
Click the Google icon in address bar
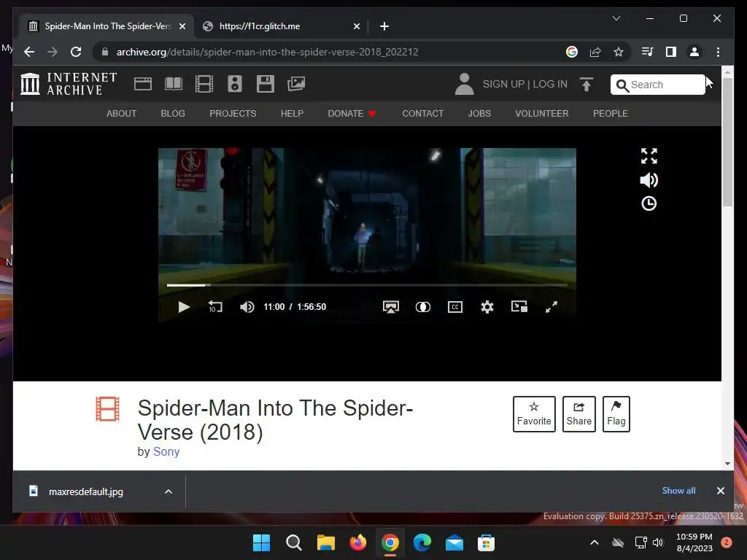click(x=572, y=52)
